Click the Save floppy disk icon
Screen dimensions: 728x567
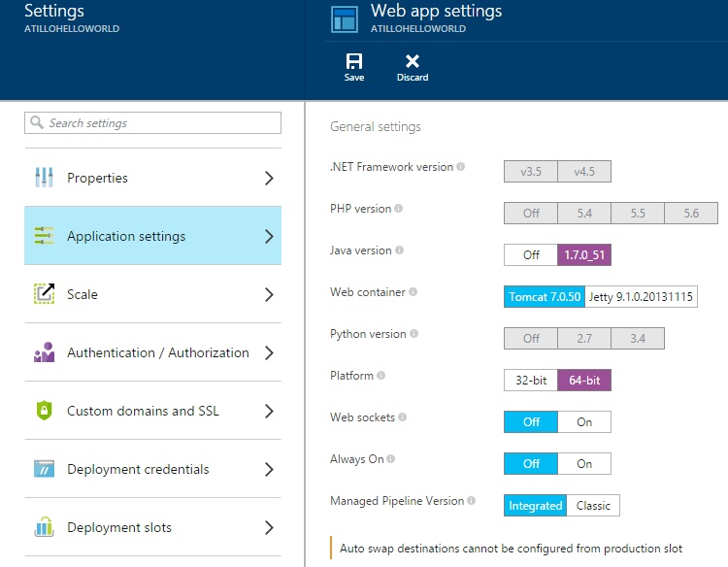click(353, 61)
